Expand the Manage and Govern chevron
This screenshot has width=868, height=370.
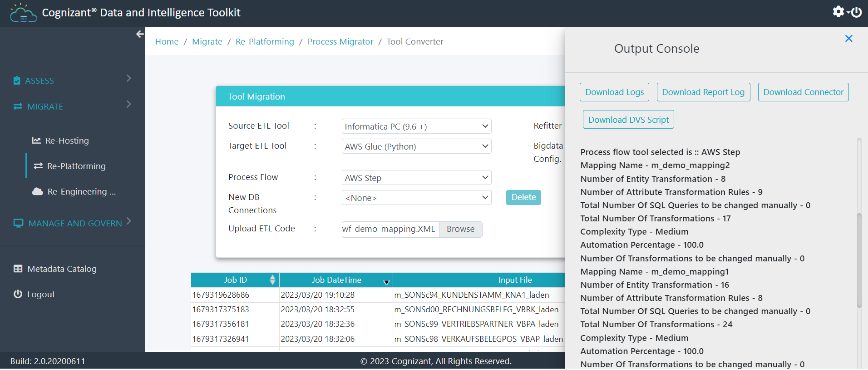pyautogui.click(x=129, y=221)
